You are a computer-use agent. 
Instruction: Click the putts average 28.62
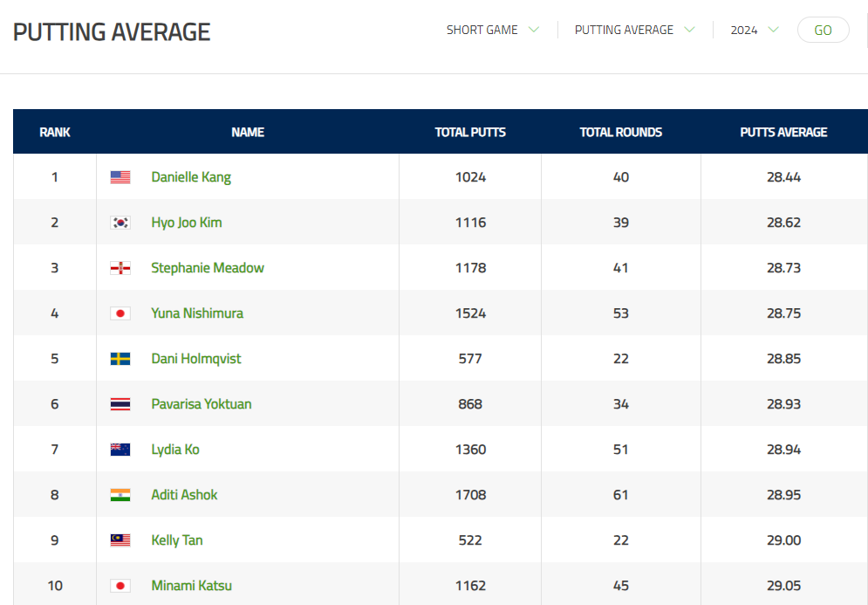784,223
